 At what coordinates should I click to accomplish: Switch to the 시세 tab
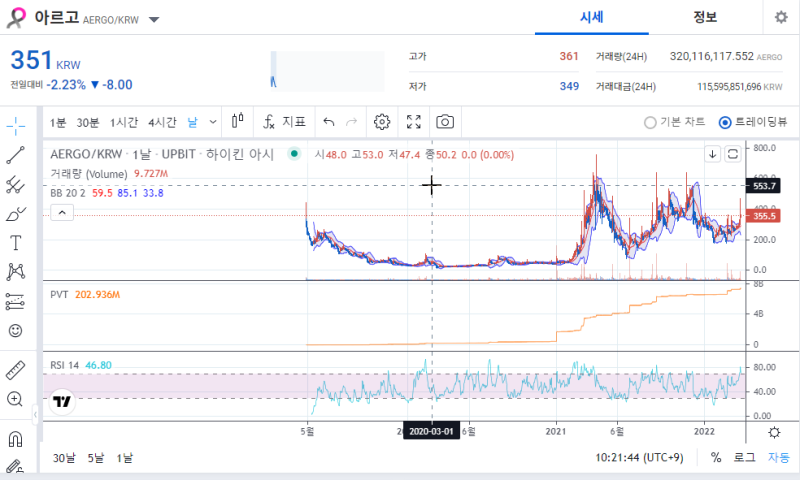[x=592, y=18]
